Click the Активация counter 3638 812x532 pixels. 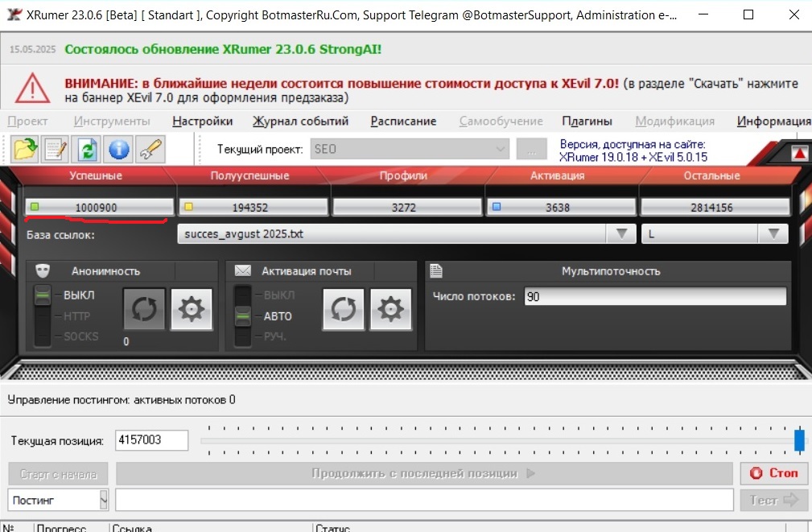560,207
